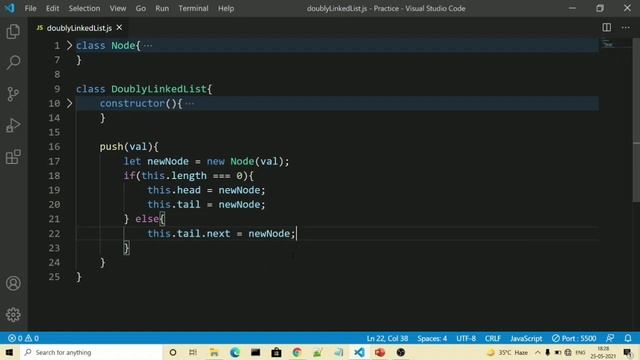Viewport: 640px width, 360px height.
Task: Open the Explorer view in activity bar
Action: (x=13, y=31)
